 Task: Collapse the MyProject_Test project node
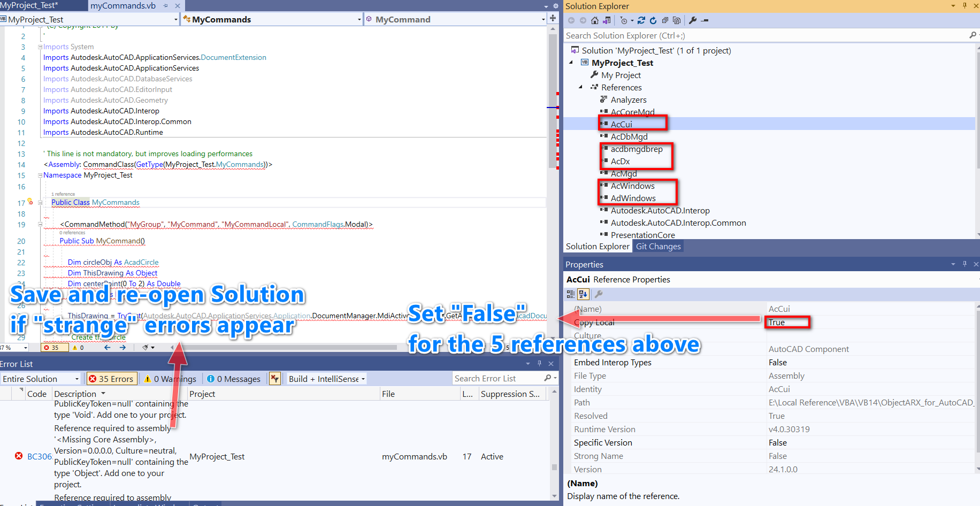coord(571,63)
